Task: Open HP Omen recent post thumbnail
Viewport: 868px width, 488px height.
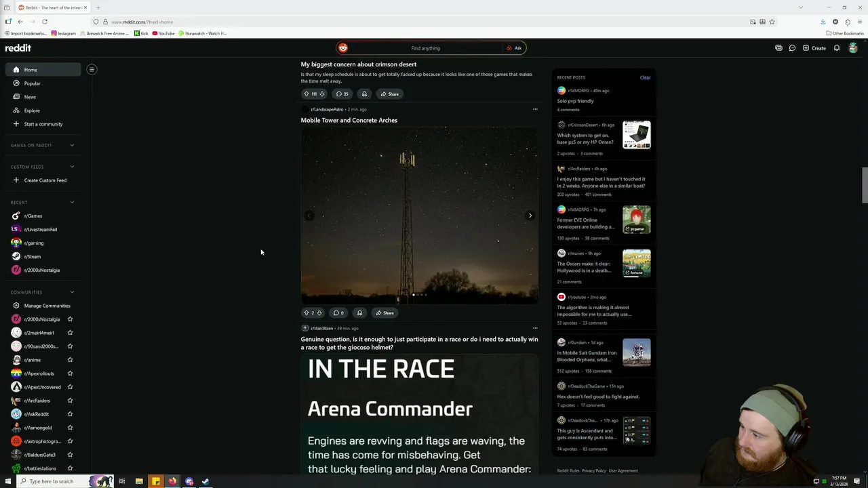Action: click(x=637, y=135)
